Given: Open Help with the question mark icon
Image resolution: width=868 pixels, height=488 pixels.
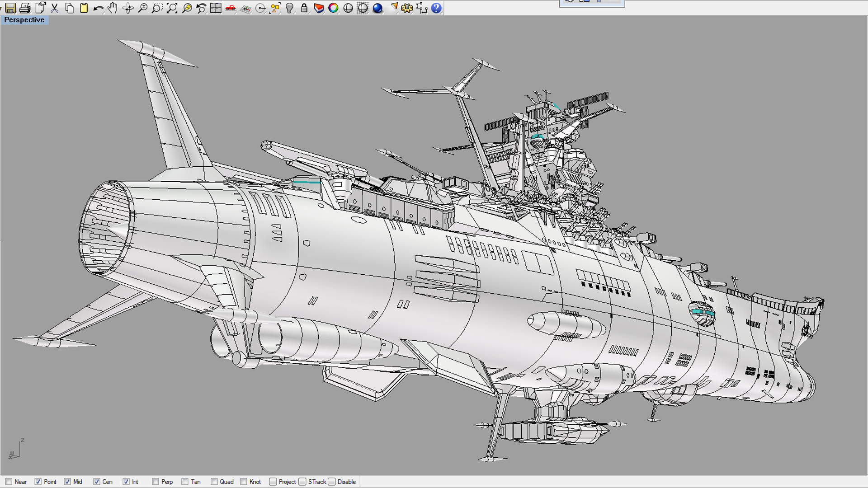Looking at the screenshot, I should tap(436, 8).
